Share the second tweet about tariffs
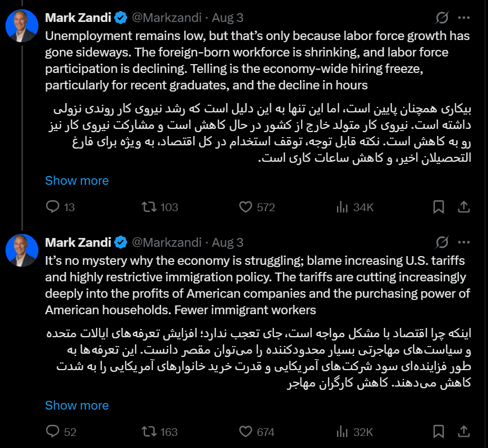 click(x=463, y=432)
